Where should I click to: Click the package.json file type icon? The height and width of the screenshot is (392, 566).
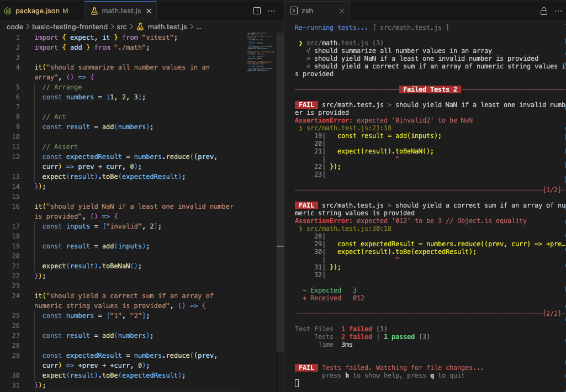[x=8, y=11]
